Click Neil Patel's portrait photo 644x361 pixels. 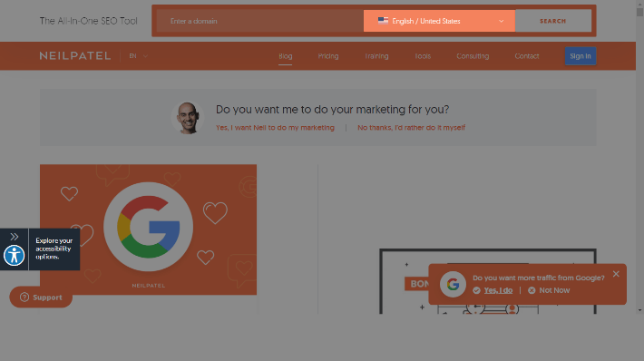tap(188, 118)
